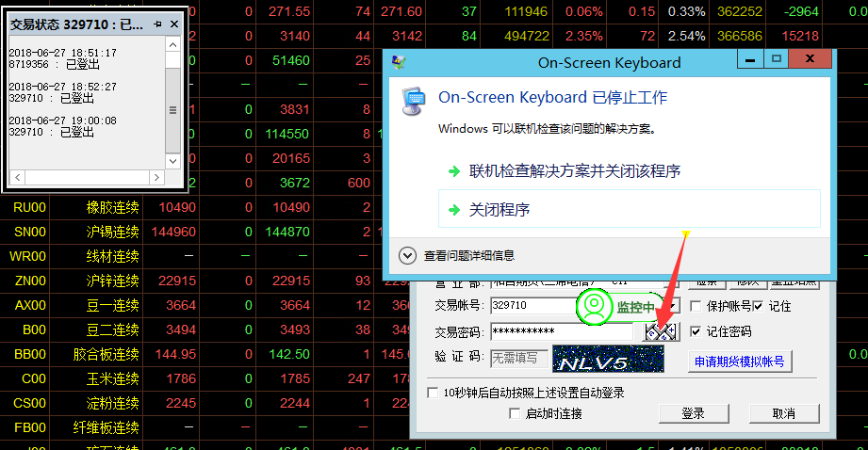This screenshot has height=450, width=868.
Task: Click green arrow next to 关闭程序
Action: pyautogui.click(x=454, y=210)
